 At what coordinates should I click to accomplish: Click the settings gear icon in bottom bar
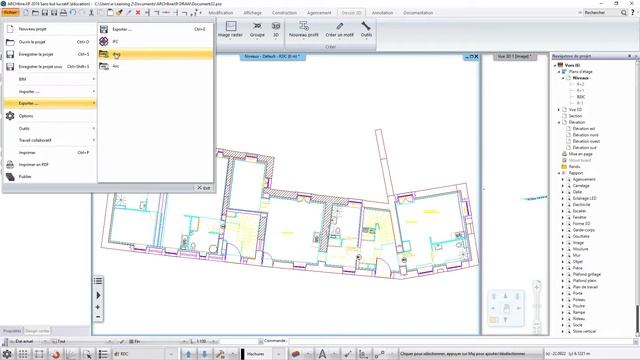tap(7, 354)
